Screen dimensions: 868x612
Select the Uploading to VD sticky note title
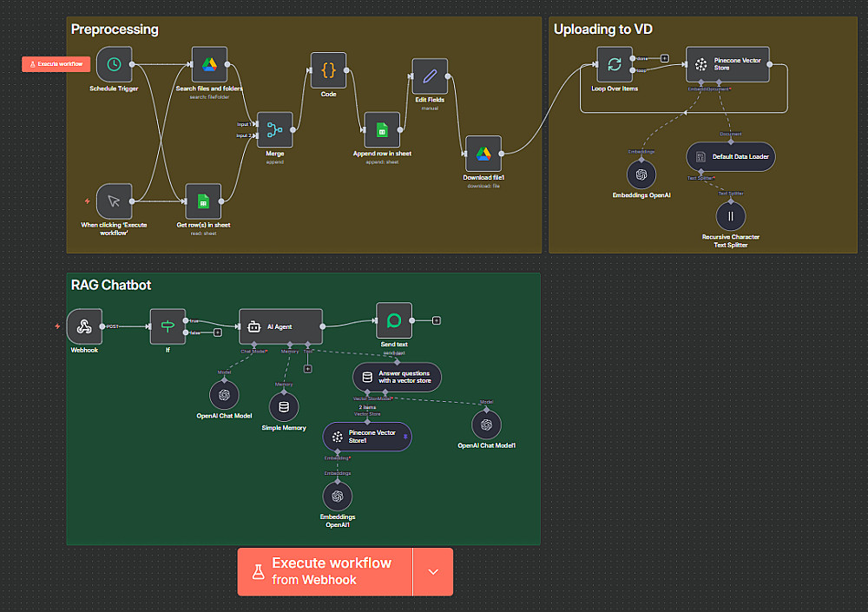603,30
